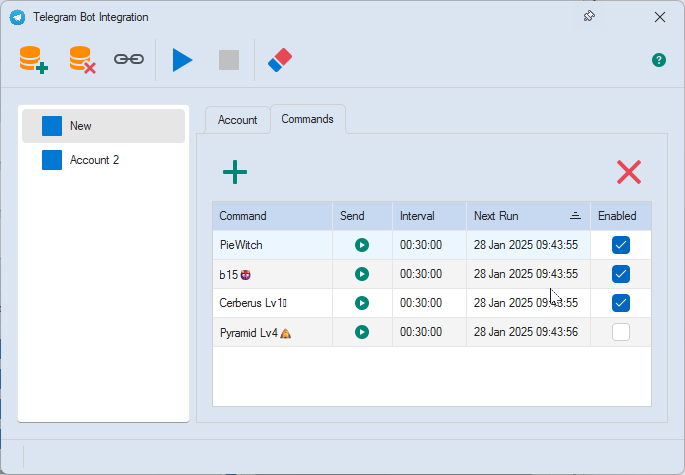The height and width of the screenshot is (475, 685).
Task: Click the green plus add command icon
Action: pyautogui.click(x=235, y=172)
